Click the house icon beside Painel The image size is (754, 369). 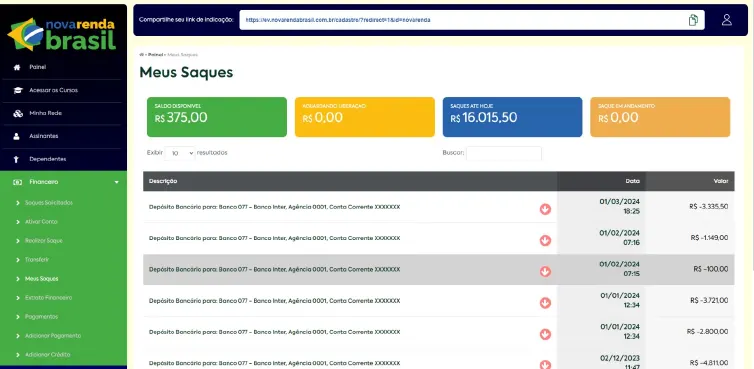(x=17, y=67)
